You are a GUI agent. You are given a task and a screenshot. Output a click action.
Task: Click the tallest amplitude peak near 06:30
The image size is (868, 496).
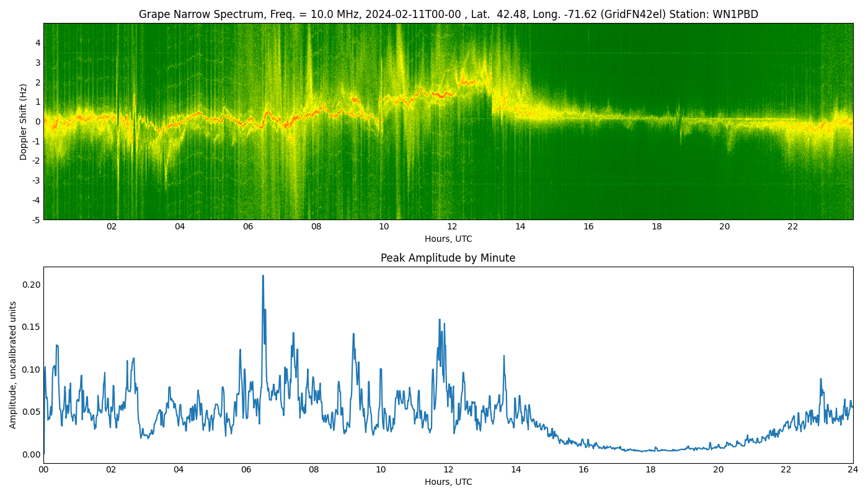tap(263, 277)
